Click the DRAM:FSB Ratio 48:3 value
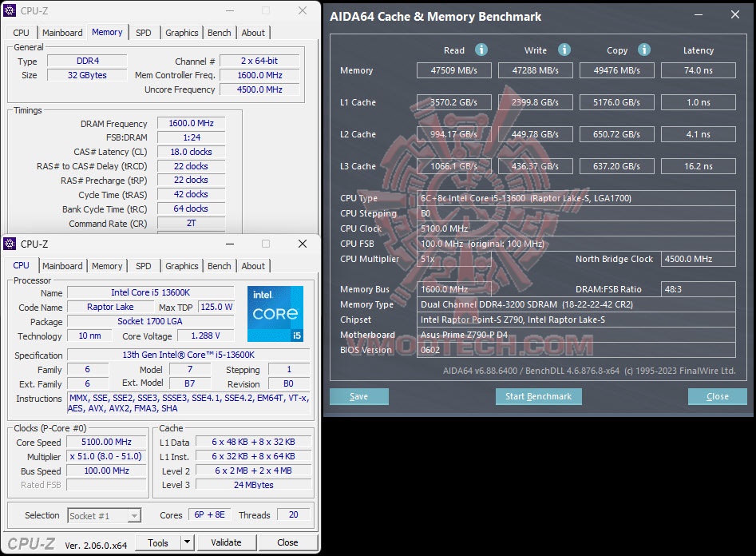 coord(699,289)
